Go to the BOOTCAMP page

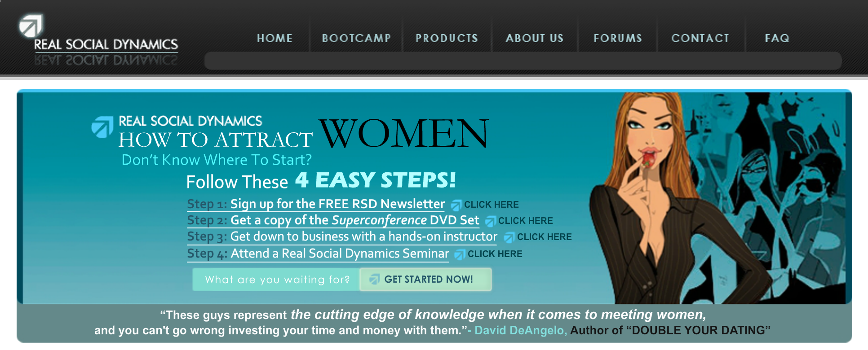pyautogui.click(x=356, y=39)
